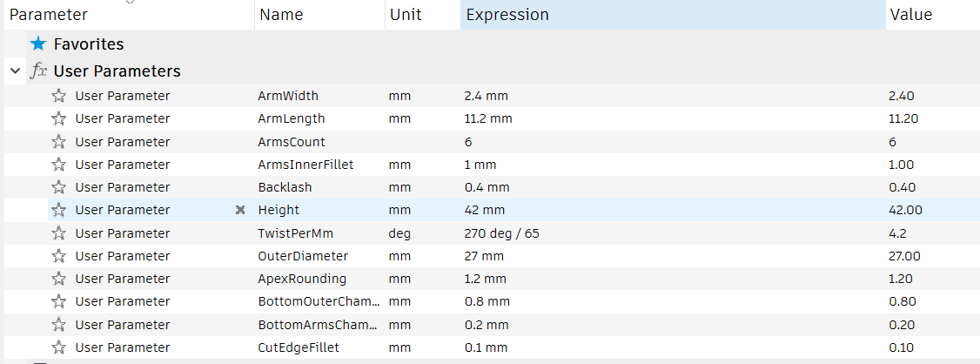This screenshot has width=980, height=364.
Task: Click the Unit cell for Backlash
Action: [399, 187]
